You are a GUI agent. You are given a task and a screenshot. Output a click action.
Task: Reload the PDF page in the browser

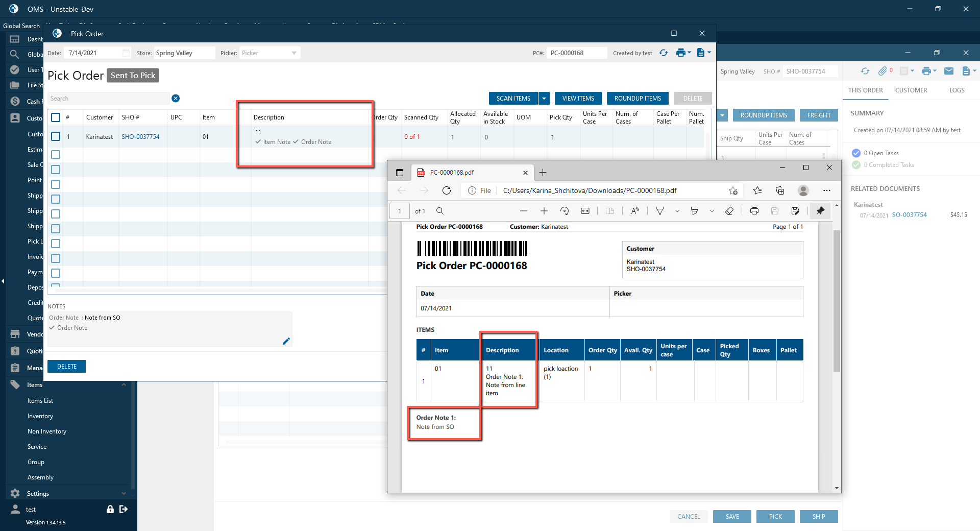click(447, 190)
